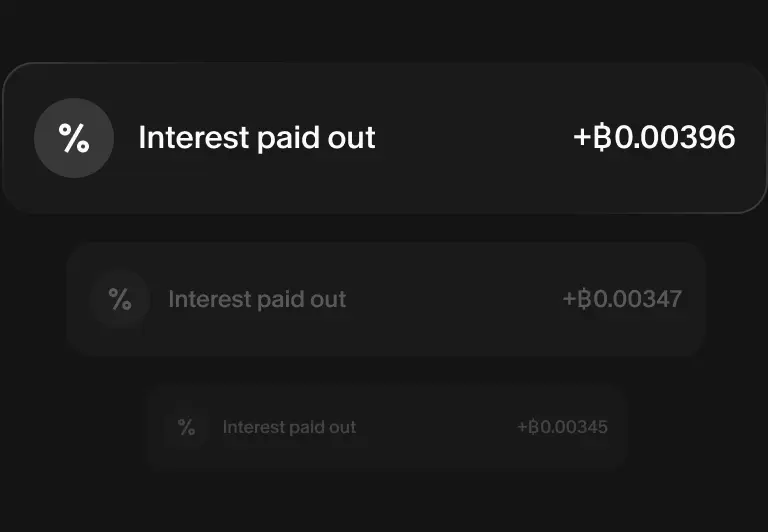
Task: Click the plus sign before ₿0.00347
Action: 569,299
